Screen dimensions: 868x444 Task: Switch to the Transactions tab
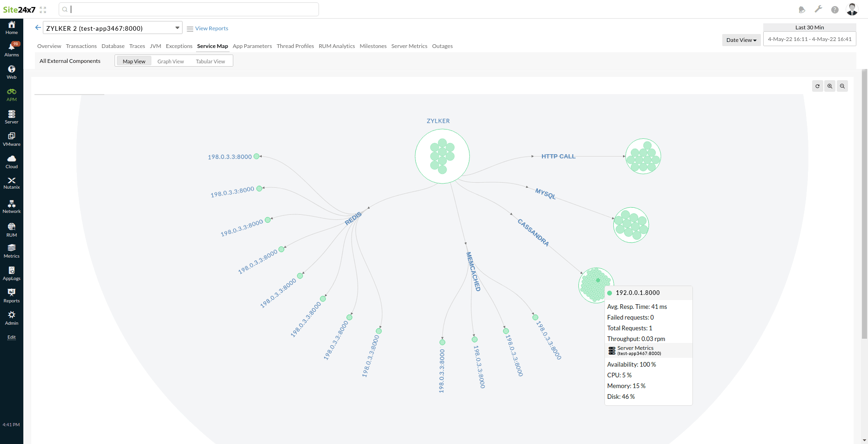(81, 46)
